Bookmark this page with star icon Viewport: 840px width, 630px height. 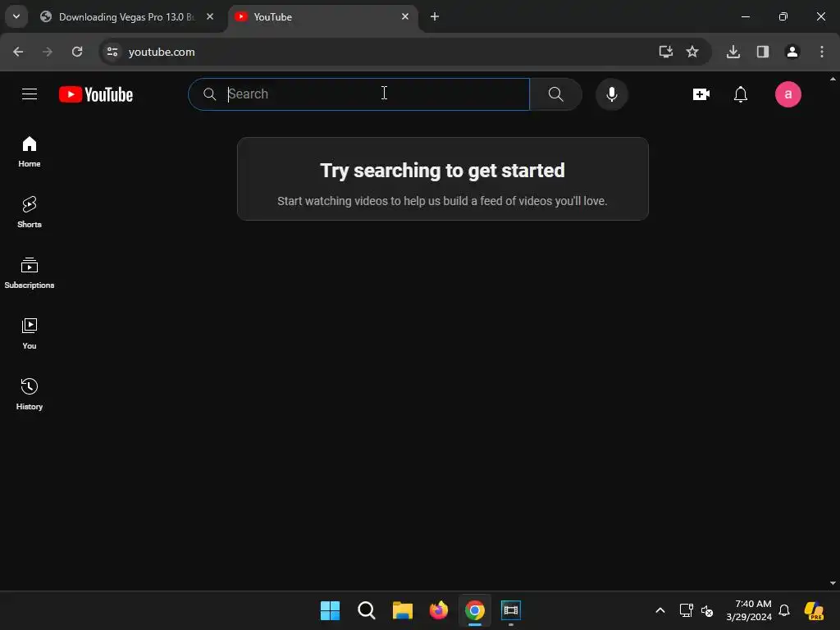692,52
